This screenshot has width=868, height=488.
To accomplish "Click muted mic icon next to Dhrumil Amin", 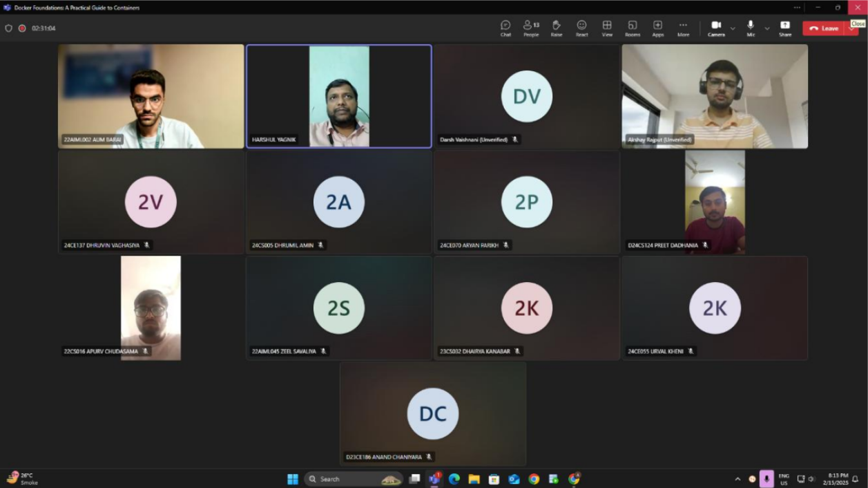I will (321, 245).
